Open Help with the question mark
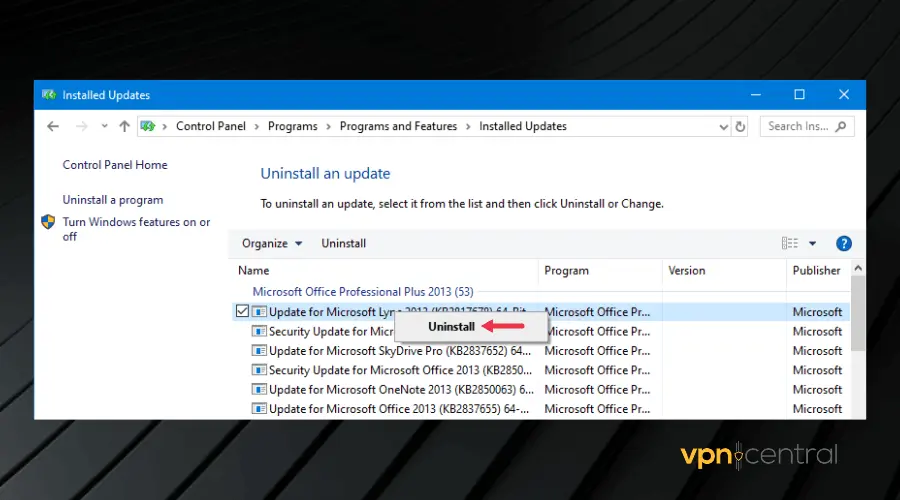Screen dimensions: 900x500 (844, 243)
